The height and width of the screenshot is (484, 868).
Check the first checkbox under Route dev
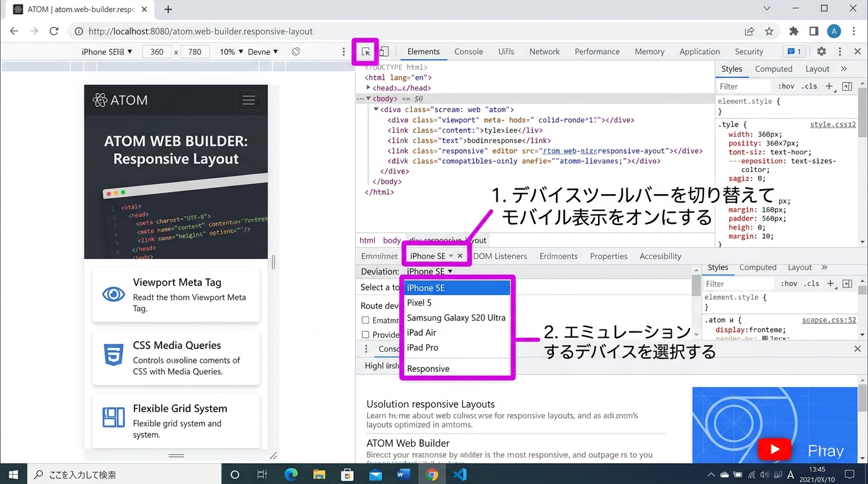(x=365, y=320)
